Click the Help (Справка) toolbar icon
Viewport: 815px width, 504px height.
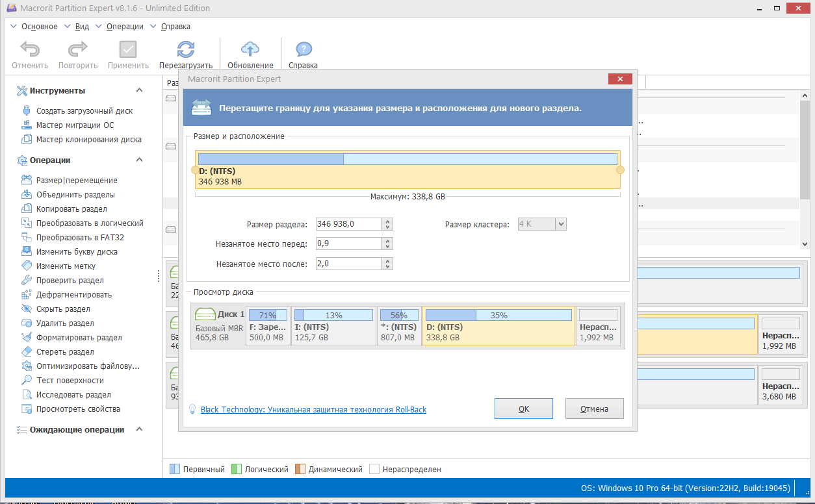click(x=304, y=49)
